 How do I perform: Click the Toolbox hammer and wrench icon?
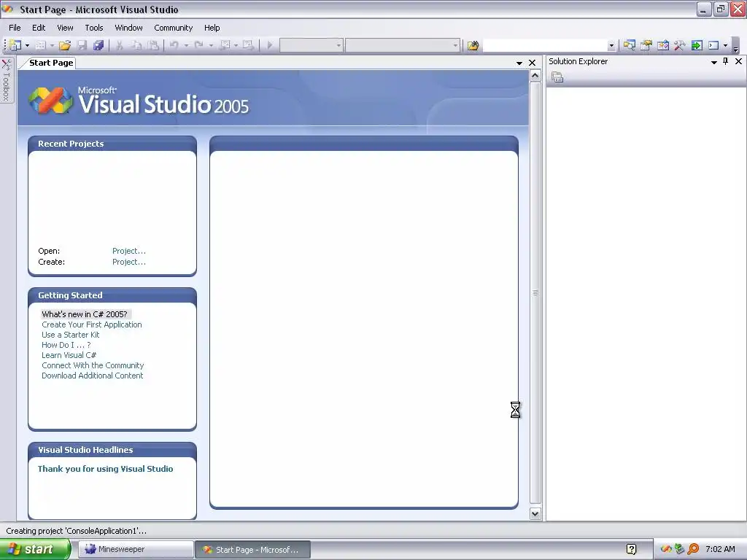[679, 45]
